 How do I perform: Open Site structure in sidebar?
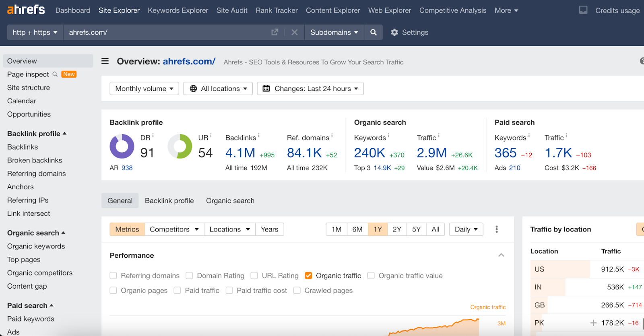pyautogui.click(x=29, y=88)
